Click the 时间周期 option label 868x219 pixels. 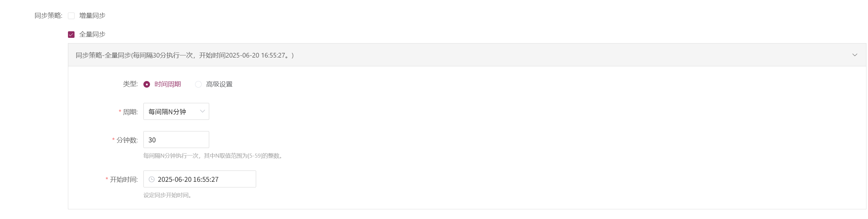[x=168, y=84]
